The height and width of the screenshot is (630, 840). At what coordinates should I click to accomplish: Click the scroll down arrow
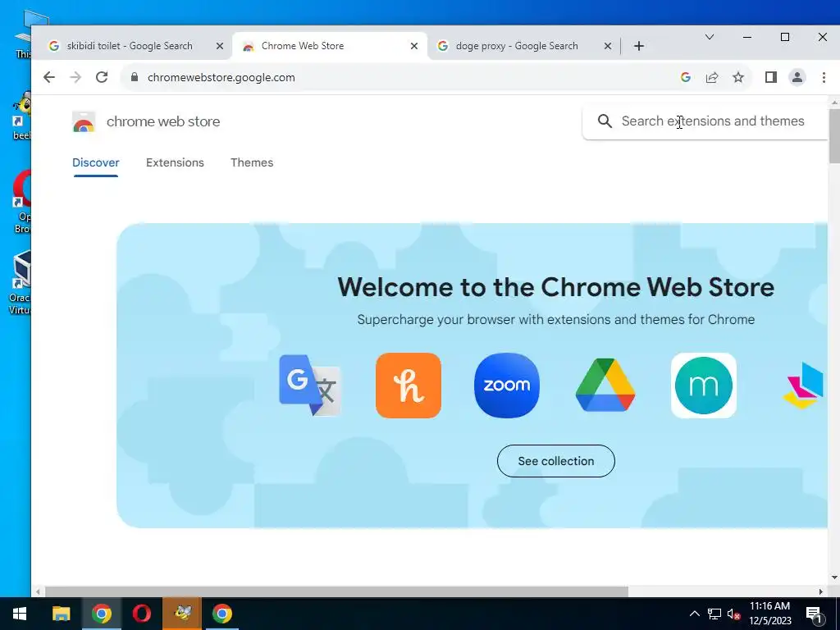834,577
